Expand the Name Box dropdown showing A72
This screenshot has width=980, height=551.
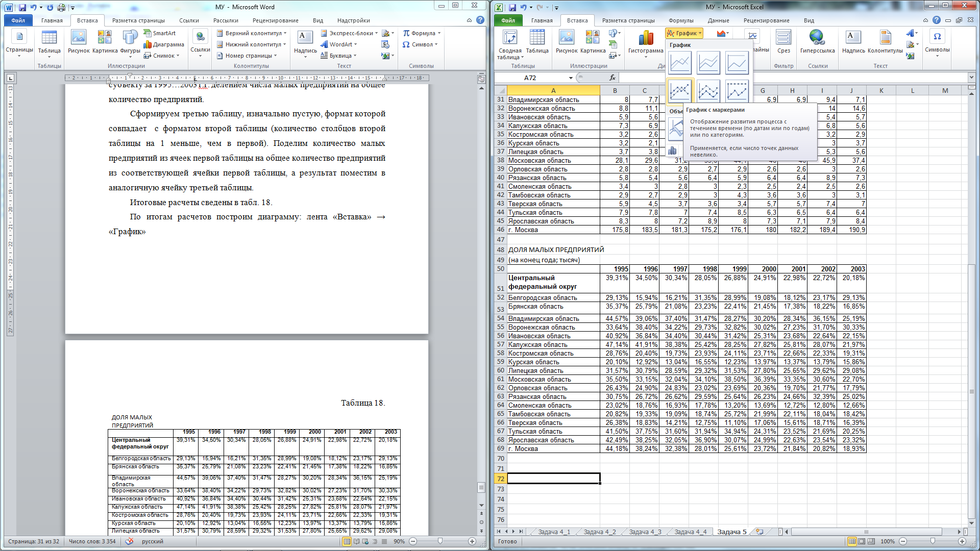pyautogui.click(x=571, y=78)
